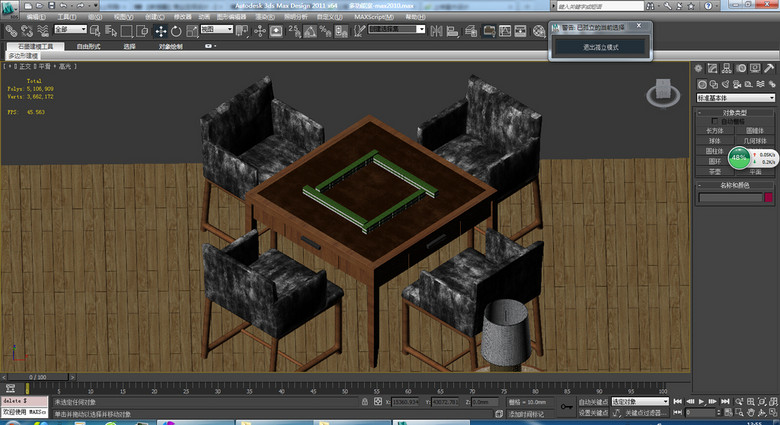Open Select by Name dialog

111,31
